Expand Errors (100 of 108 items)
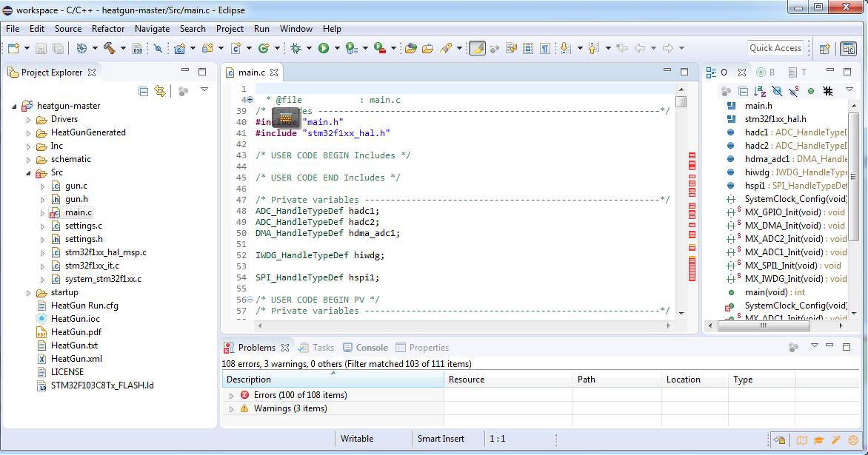The width and height of the screenshot is (868, 455). pos(231,395)
